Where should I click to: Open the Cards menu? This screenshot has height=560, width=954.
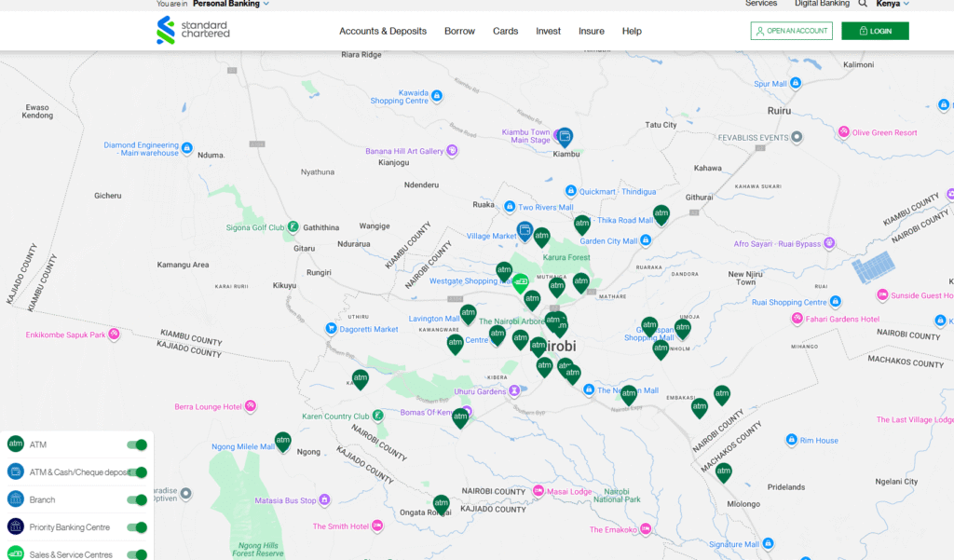pos(506,31)
